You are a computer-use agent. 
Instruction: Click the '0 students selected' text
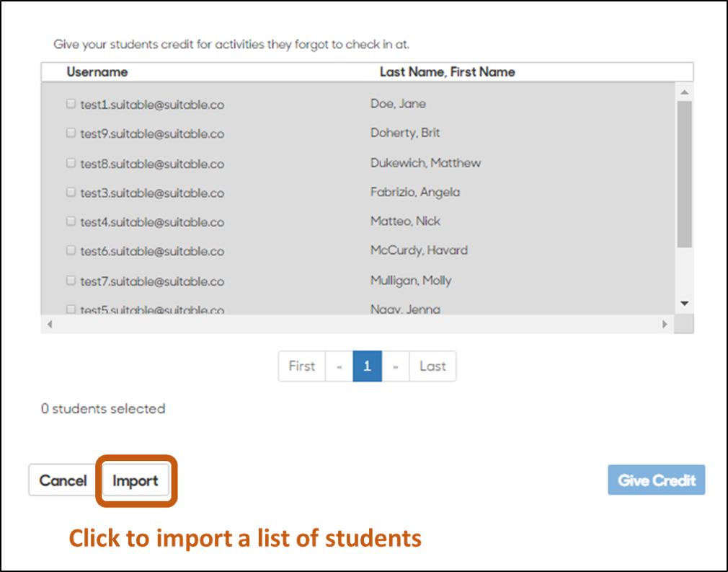pyautogui.click(x=103, y=409)
